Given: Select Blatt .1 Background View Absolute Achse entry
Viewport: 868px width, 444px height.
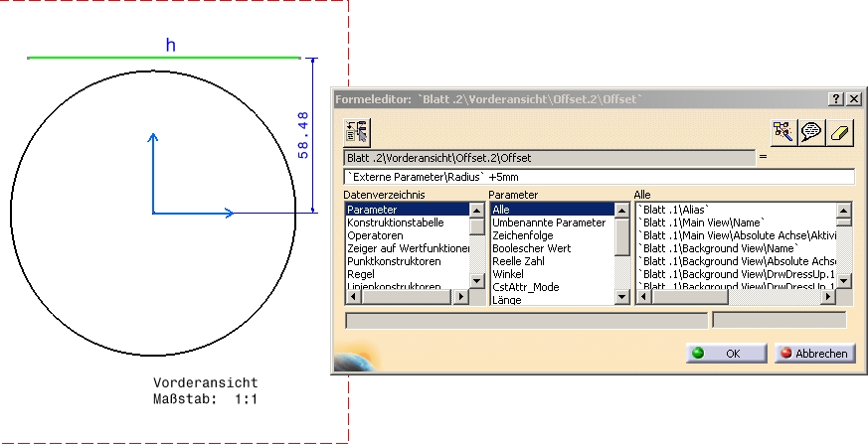Looking at the screenshot, I should coord(736,261).
